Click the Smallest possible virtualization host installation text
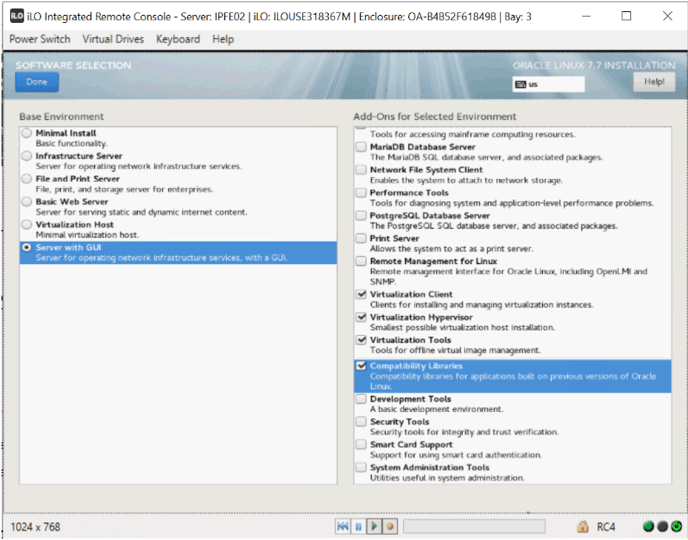The height and width of the screenshot is (540, 688). [462, 327]
